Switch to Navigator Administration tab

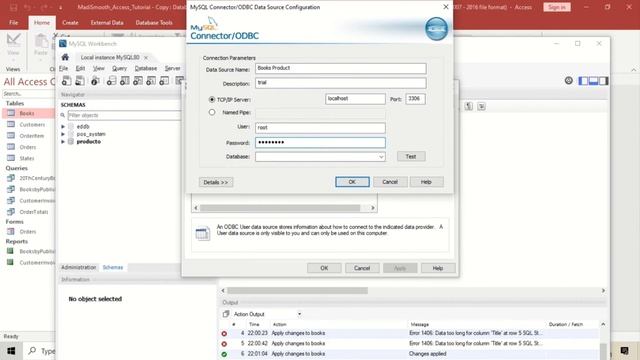click(78, 267)
